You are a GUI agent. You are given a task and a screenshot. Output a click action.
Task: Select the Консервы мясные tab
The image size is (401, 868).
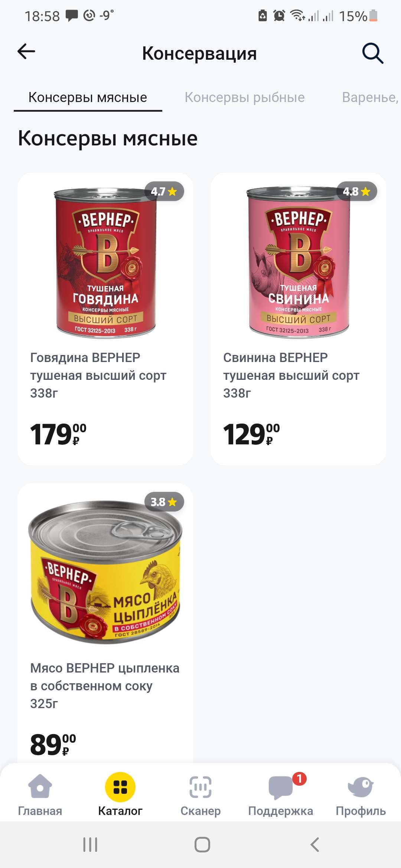coord(88,97)
